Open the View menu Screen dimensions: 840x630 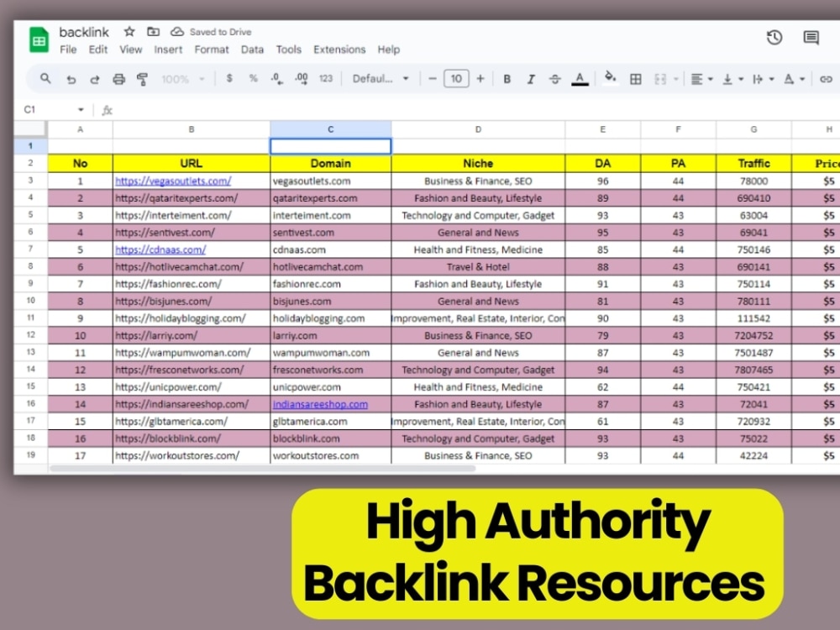pyautogui.click(x=131, y=50)
